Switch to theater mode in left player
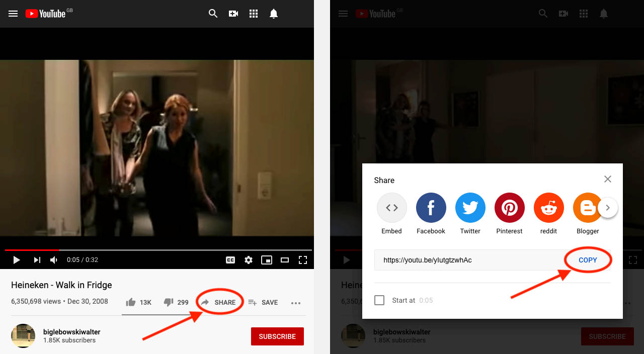Screen dimensions: 644x354 [x=285, y=260]
